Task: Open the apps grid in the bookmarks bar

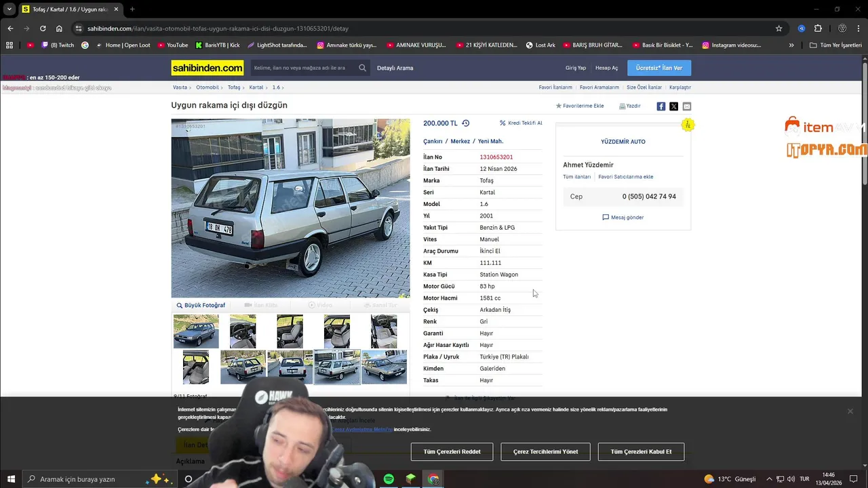Action: point(9,45)
